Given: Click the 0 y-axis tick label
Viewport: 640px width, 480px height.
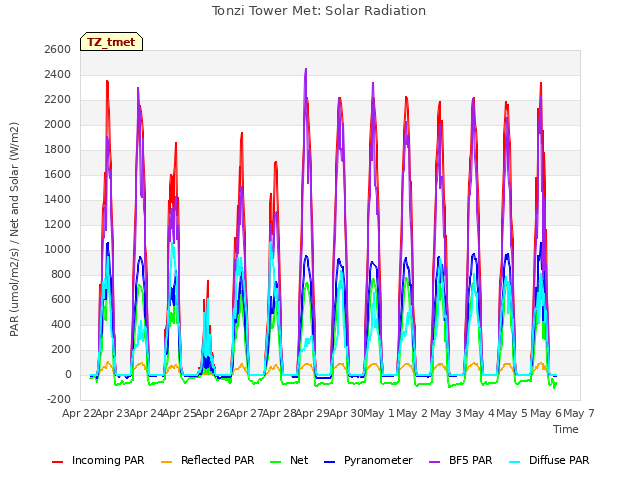Looking at the screenshot, I should (x=68, y=374).
